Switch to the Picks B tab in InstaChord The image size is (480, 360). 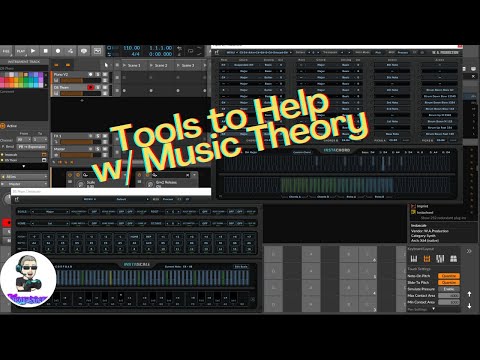pyautogui.click(x=379, y=197)
